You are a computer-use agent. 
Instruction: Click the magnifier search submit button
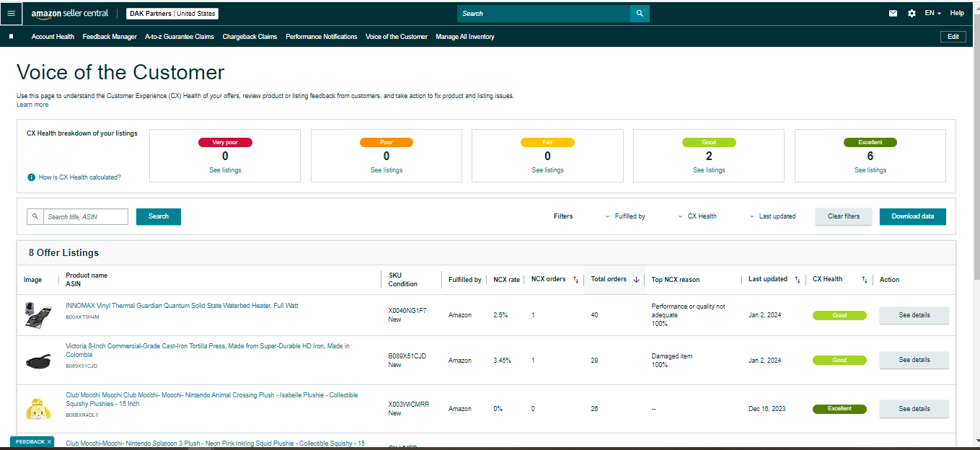[x=640, y=13]
